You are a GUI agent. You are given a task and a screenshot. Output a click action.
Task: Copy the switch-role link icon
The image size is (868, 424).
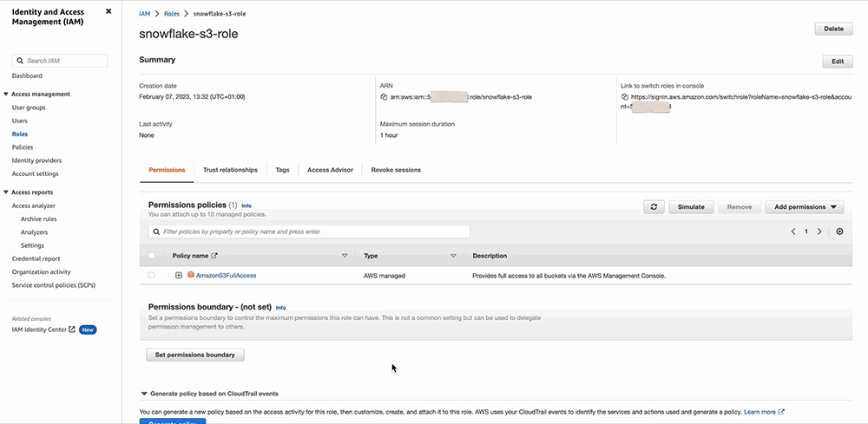click(625, 97)
